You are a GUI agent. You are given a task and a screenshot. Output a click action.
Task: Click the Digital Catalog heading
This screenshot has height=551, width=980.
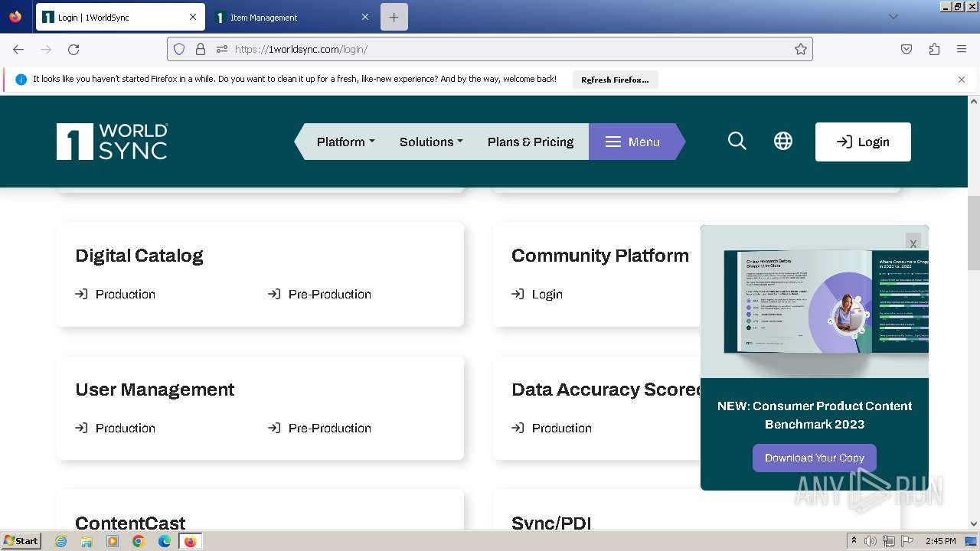(139, 256)
